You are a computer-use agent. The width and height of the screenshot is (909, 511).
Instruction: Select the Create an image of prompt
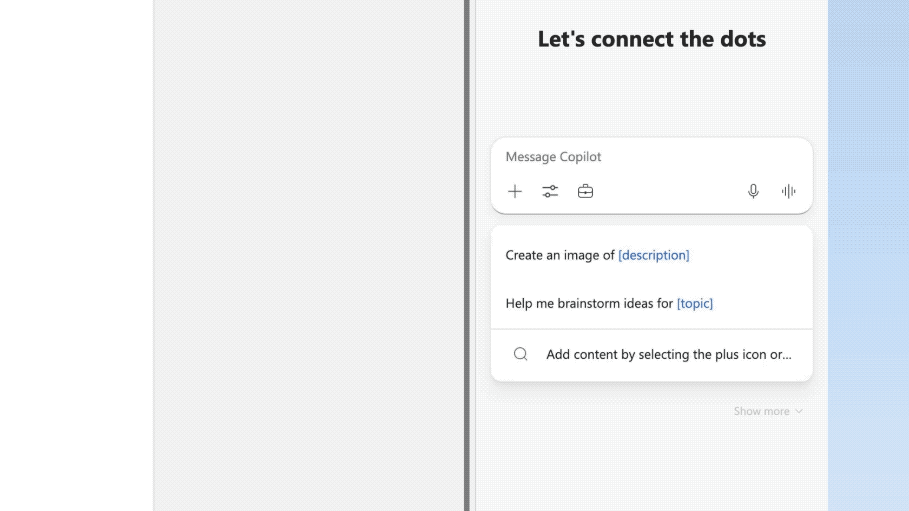652,255
